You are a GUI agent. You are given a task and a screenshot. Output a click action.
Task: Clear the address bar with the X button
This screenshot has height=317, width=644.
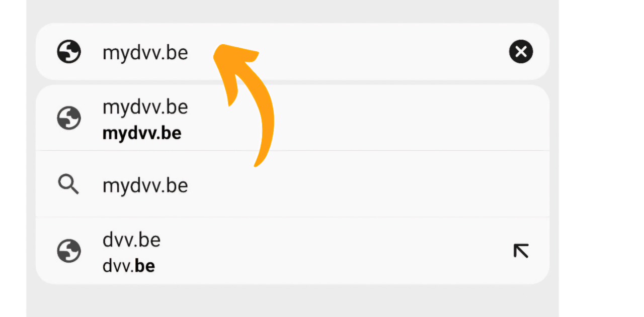[x=521, y=52]
